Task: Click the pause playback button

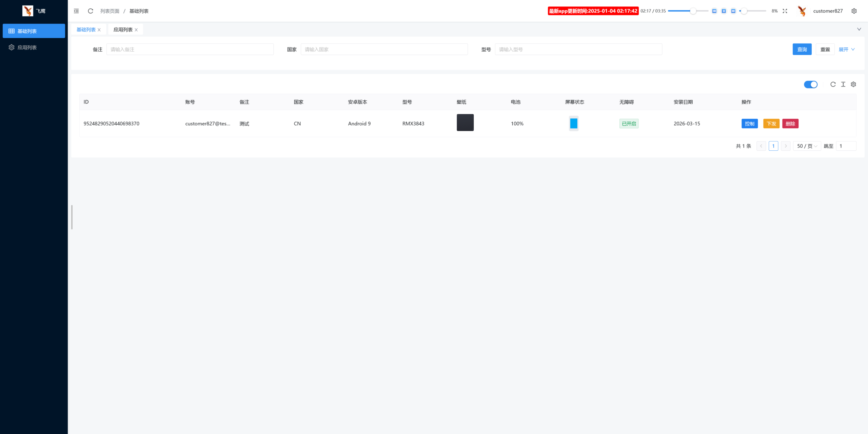Action: pos(724,11)
